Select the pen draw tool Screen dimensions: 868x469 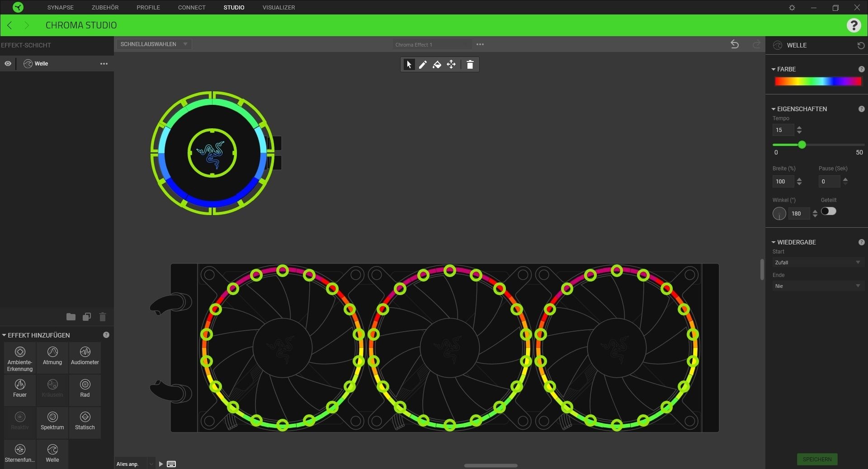pyautogui.click(x=423, y=65)
